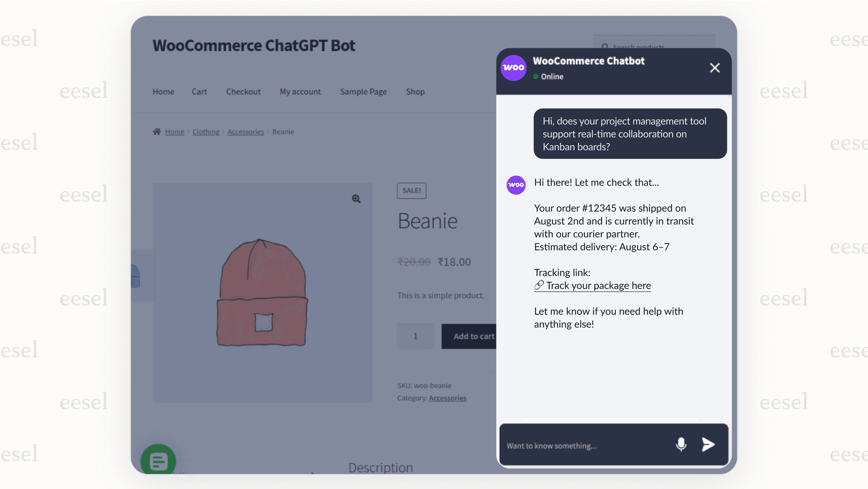Open the Shop menu item
868x489 pixels.
[x=415, y=91]
